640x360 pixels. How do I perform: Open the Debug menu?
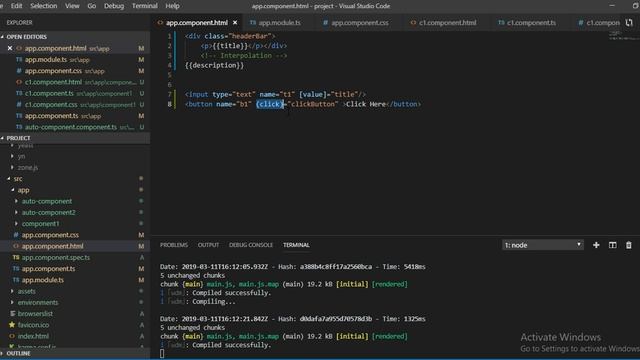tap(114, 6)
